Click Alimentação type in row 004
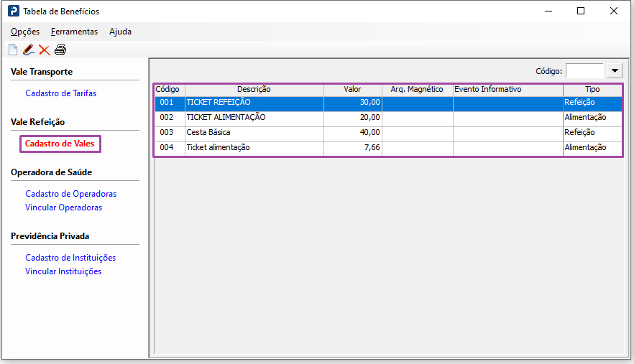Viewport: 634px width, 364px height. (592, 147)
